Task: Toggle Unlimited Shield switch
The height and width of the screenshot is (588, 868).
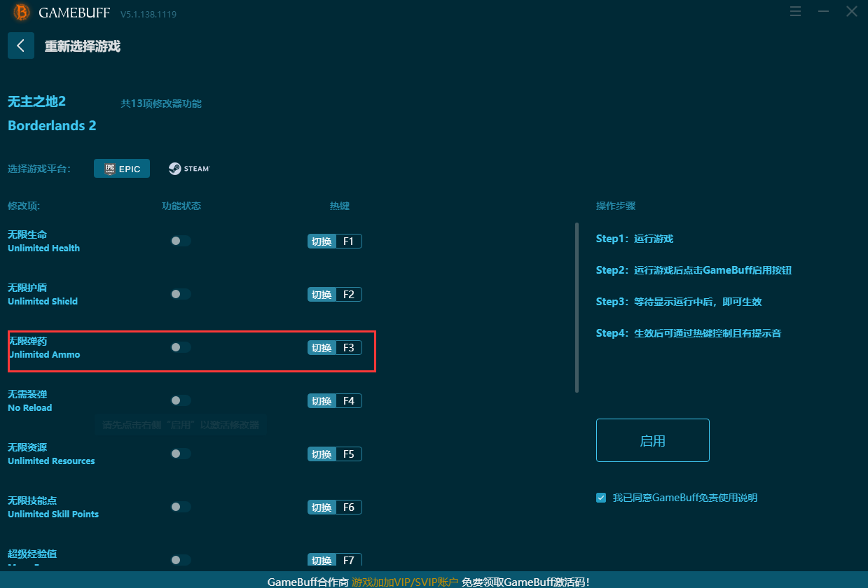Action: [x=181, y=294]
